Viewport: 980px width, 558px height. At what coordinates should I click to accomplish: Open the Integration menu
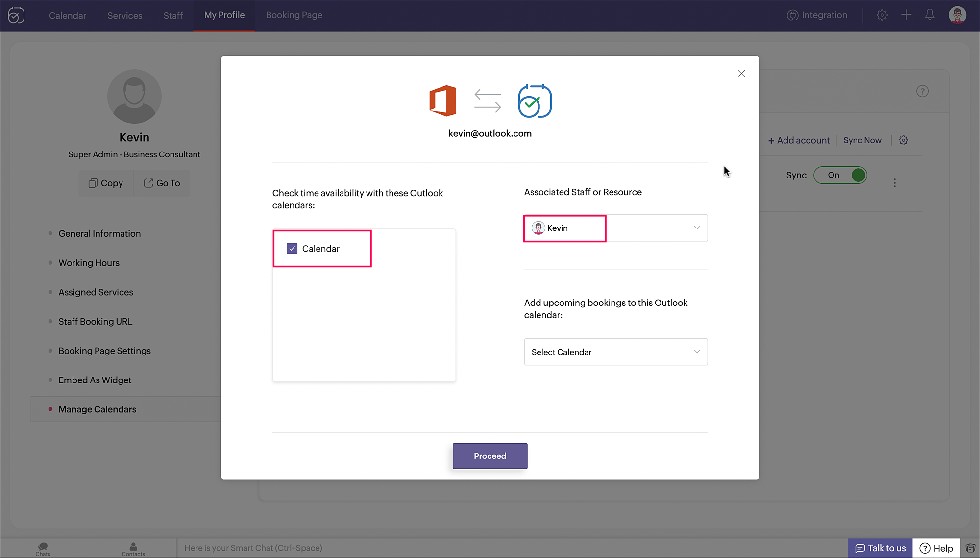[x=817, y=15]
